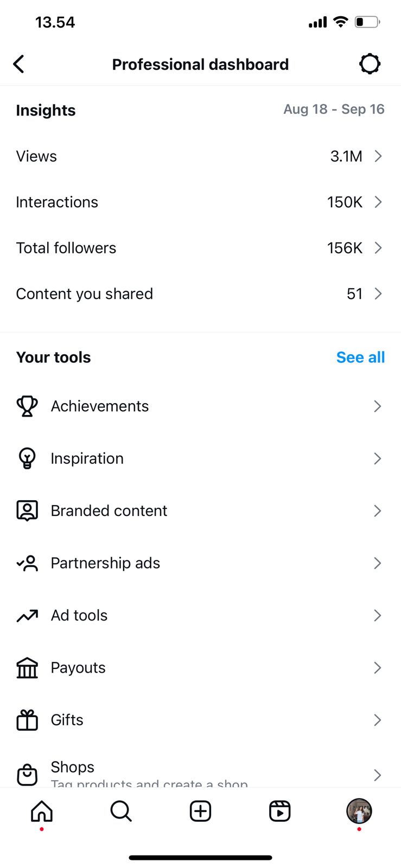
Task: Expand Interactions chevron arrow
Action: [x=378, y=202]
